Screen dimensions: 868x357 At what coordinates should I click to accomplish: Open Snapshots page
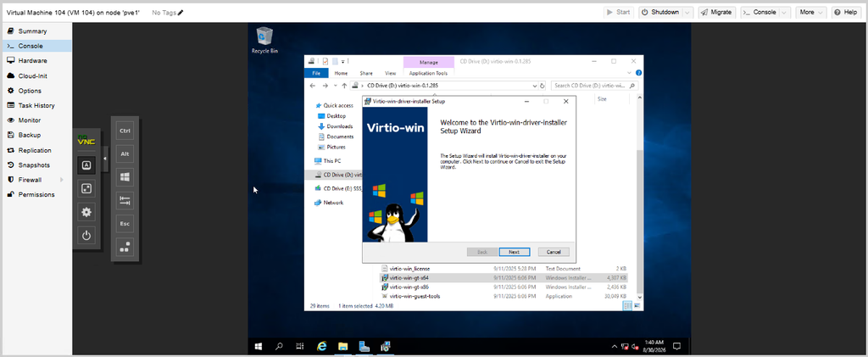(36, 165)
